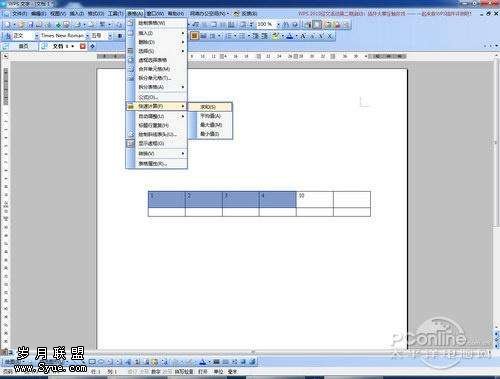The height and width of the screenshot is (379, 500).
Task: Open the 五号 font size dropdown
Action: pos(110,36)
